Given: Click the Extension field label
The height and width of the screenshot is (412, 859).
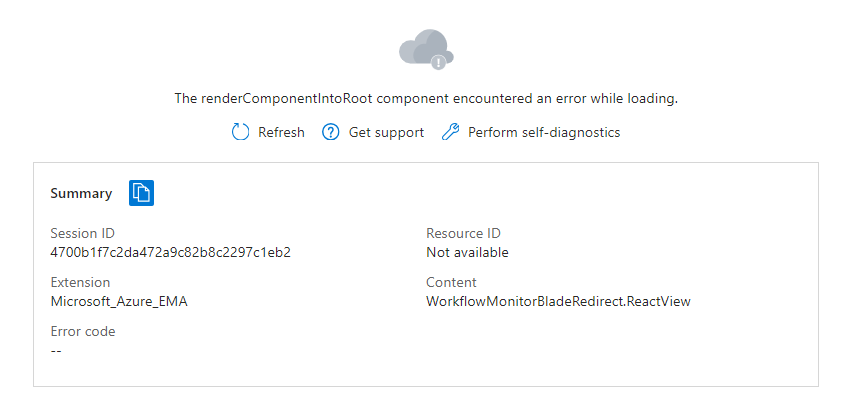Looking at the screenshot, I should coord(80,282).
